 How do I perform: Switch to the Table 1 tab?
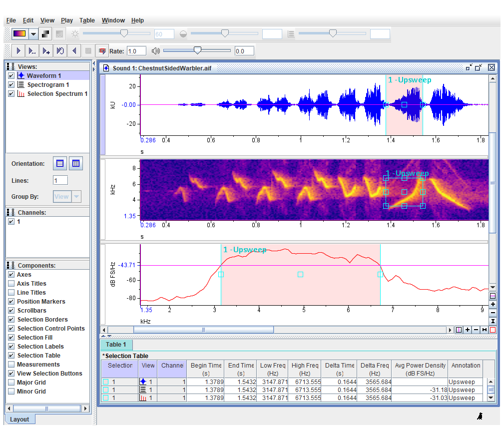click(116, 345)
